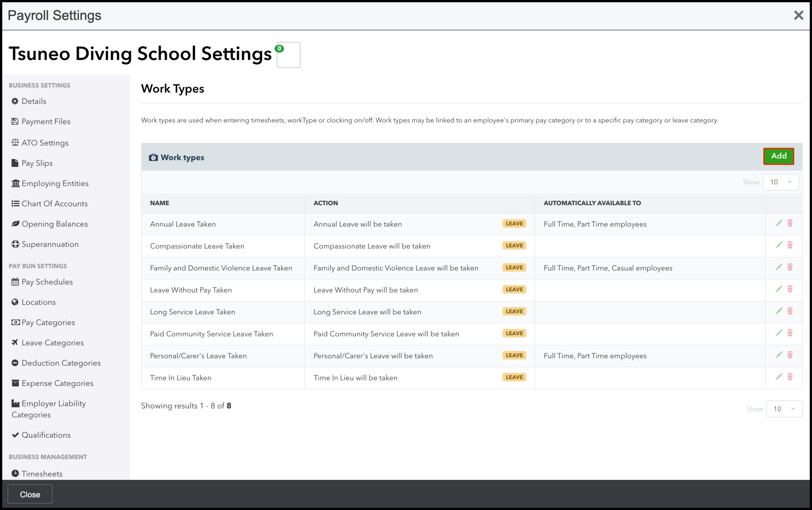Edit the Time In Lieu Taken row
The image size is (812, 510).
pyautogui.click(x=778, y=377)
